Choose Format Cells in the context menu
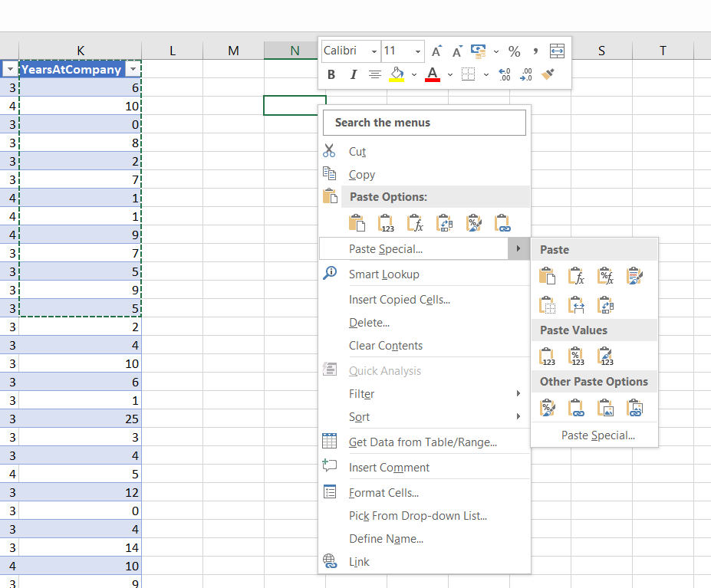The height and width of the screenshot is (588, 711). tap(383, 493)
